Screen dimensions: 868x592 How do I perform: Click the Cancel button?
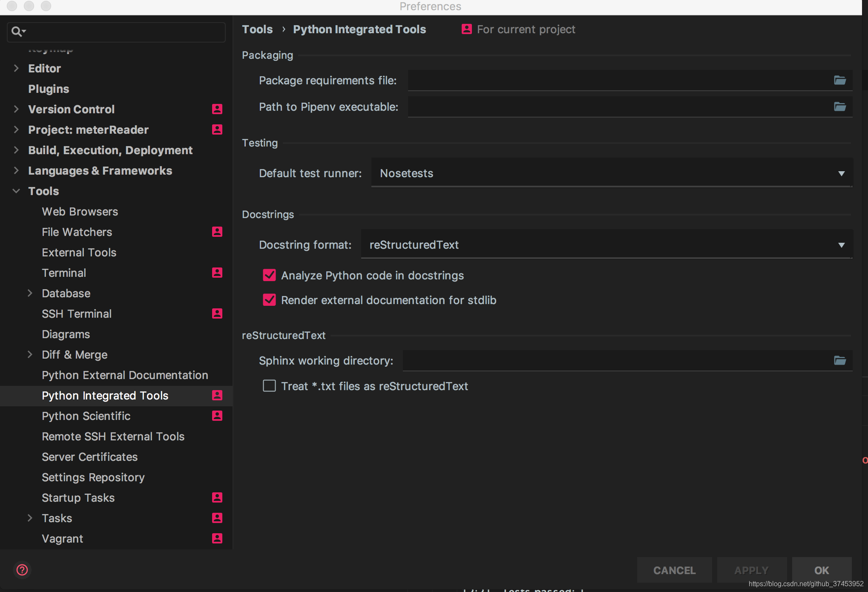(x=674, y=570)
